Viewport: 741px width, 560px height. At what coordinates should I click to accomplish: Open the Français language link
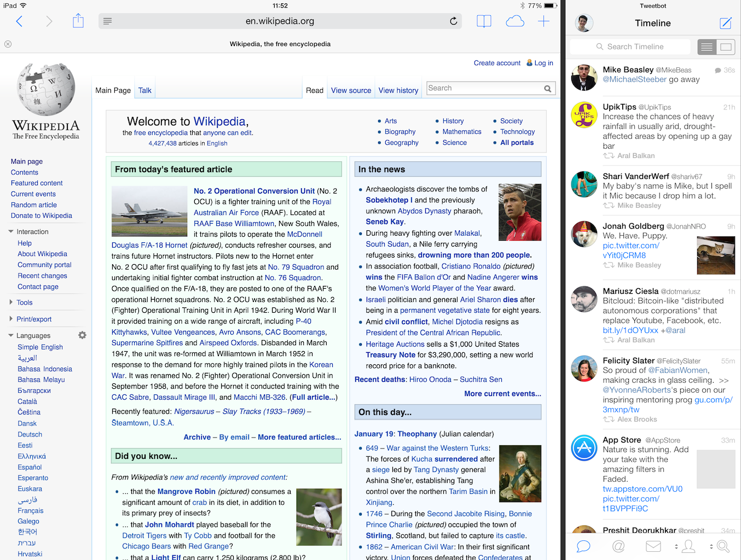[x=30, y=511]
